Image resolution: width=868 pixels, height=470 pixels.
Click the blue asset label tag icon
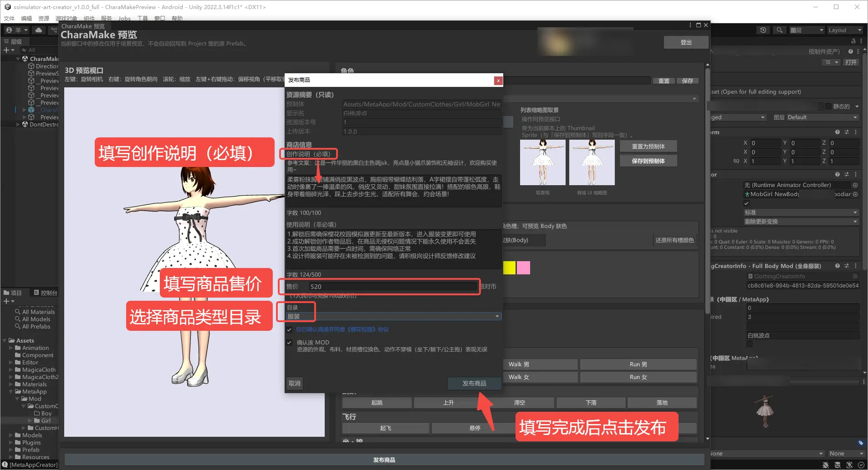coord(860,443)
